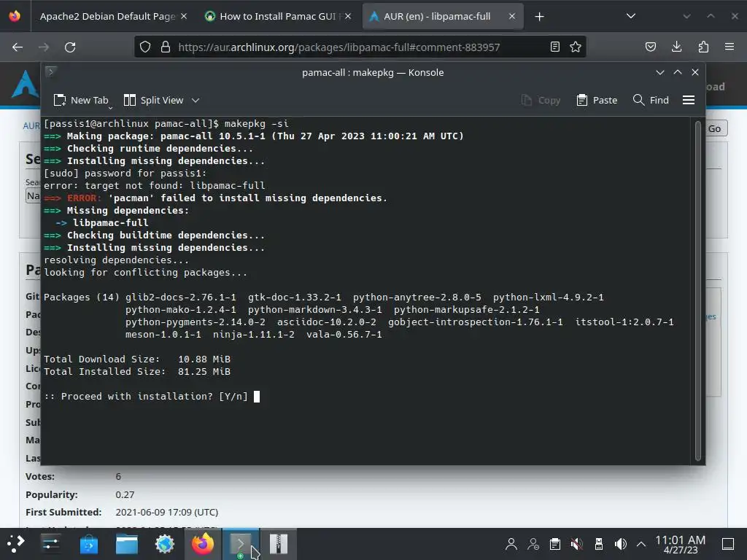This screenshot has width=747, height=560.
Task: Click the Arch Linux logo on AUR page
Action: pos(26,85)
